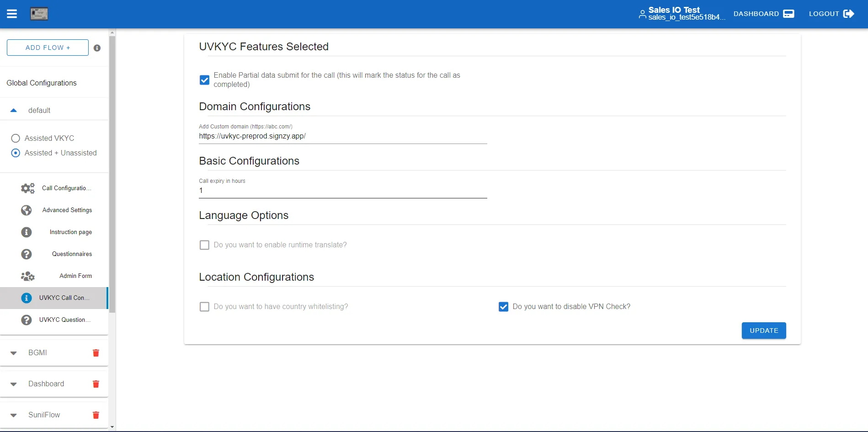
Task: Uncheck Enable Partial data submit checkbox
Action: click(205, 80)
